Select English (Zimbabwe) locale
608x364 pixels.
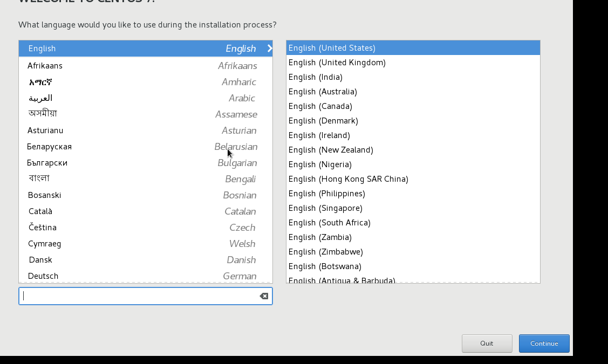(x=413, y=252)
